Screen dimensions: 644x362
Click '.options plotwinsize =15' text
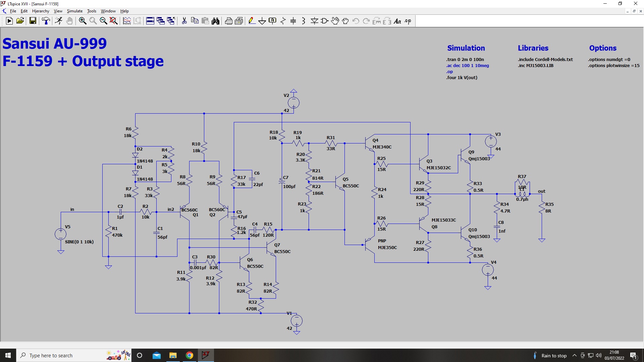click(x=614, y=65)
